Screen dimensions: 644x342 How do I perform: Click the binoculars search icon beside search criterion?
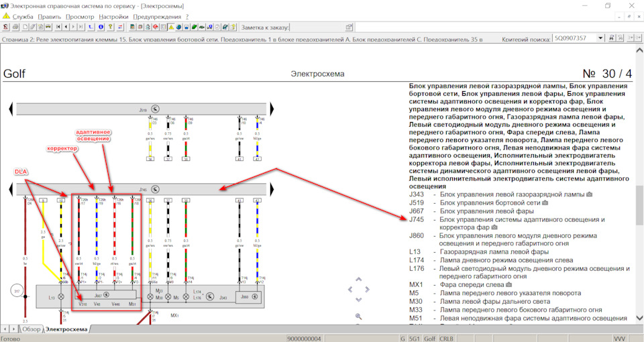click(x=612, y=38)
